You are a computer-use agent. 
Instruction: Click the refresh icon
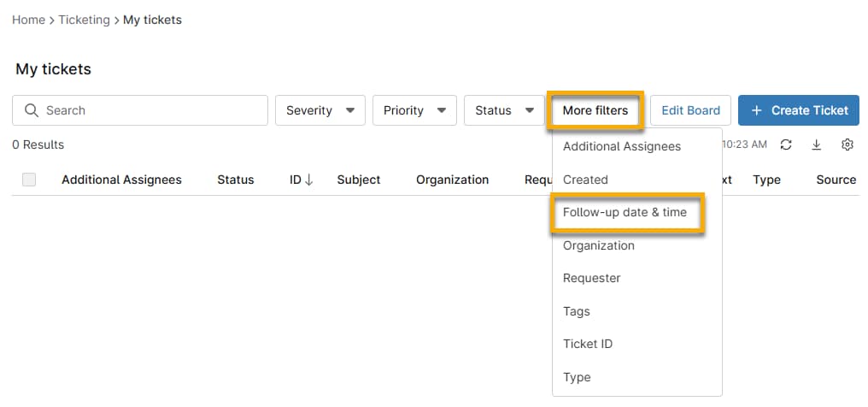click(786, 145)
